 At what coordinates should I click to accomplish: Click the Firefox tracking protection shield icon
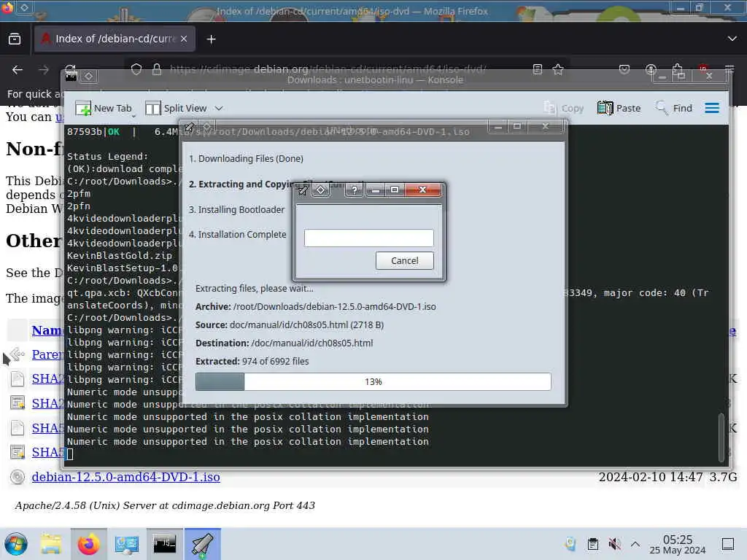tap(136, 69)
